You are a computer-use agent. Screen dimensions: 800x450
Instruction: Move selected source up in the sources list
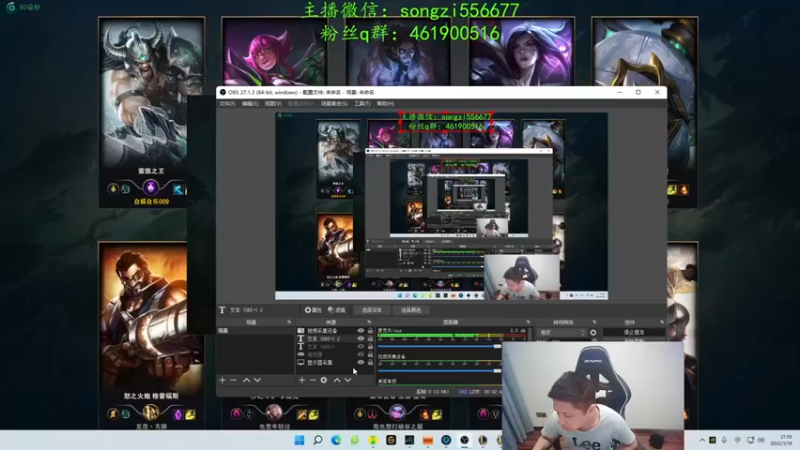coord(337,380)
